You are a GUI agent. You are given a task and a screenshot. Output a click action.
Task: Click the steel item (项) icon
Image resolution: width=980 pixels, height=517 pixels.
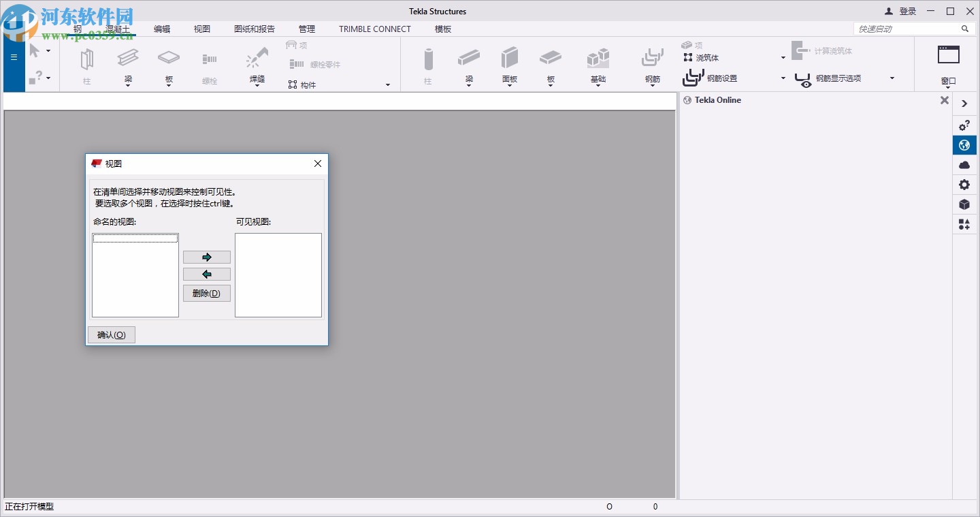coord(291,45)
